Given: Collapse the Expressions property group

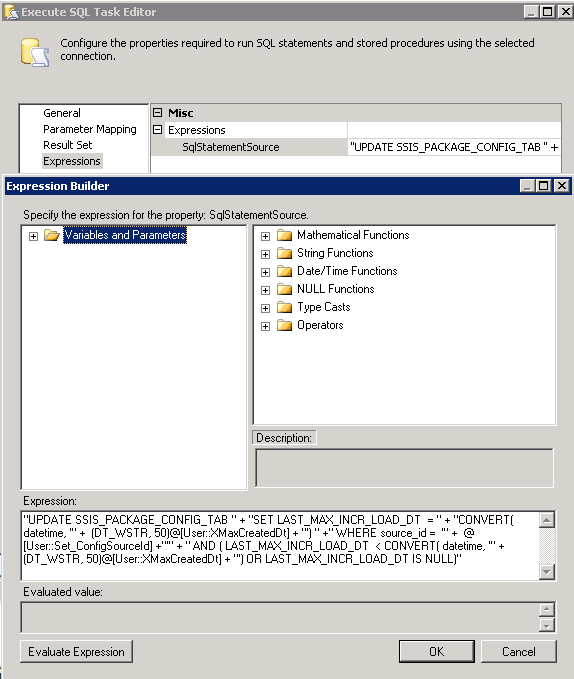Looking at the screenshot, I should coord(158,129).
